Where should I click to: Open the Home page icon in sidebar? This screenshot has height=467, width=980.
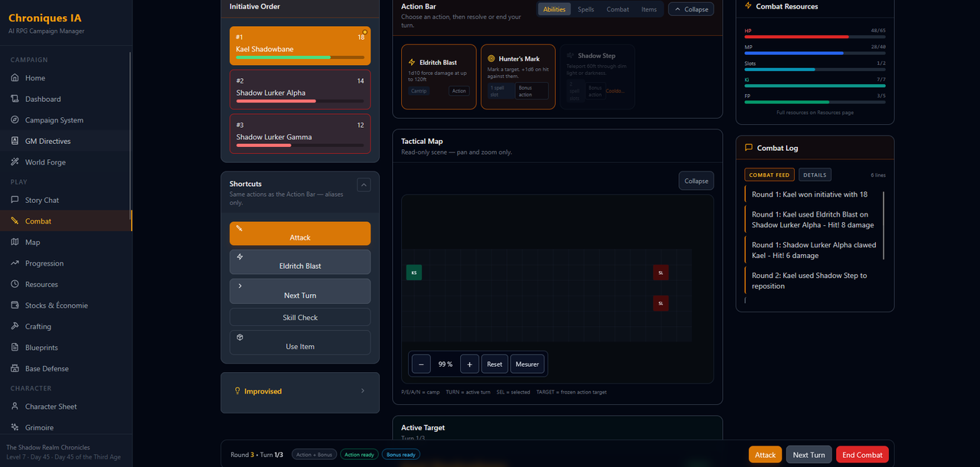[15, 78]
